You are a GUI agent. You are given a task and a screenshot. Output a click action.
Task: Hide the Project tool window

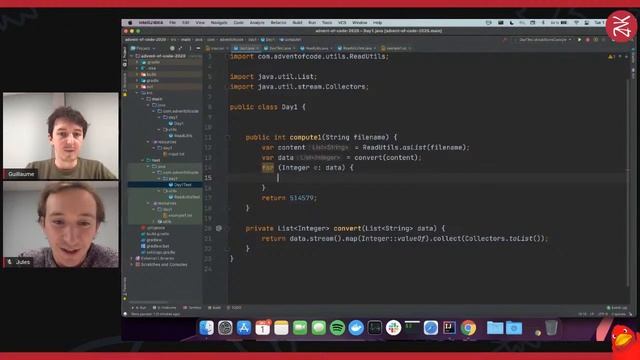point(198,48)
